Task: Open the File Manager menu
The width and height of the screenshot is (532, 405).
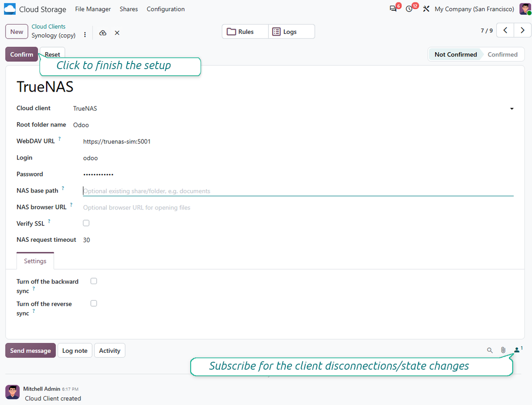Action: (x=93, y=9)
